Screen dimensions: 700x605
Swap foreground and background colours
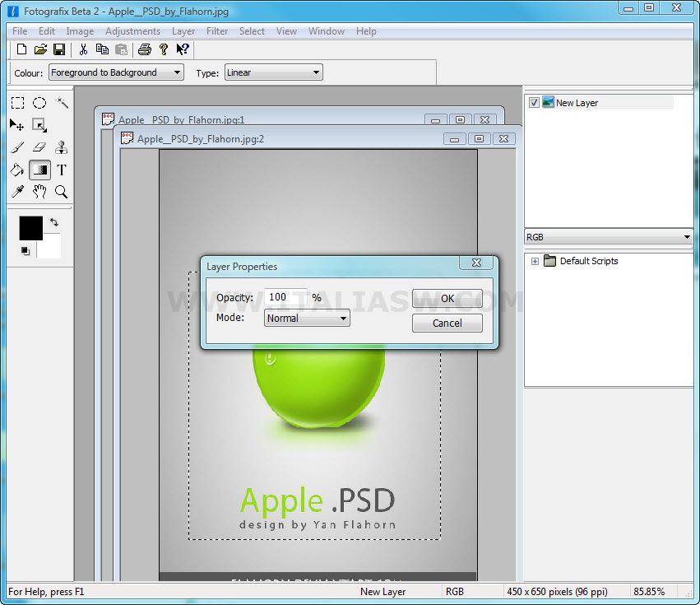(x=54, y=222)
